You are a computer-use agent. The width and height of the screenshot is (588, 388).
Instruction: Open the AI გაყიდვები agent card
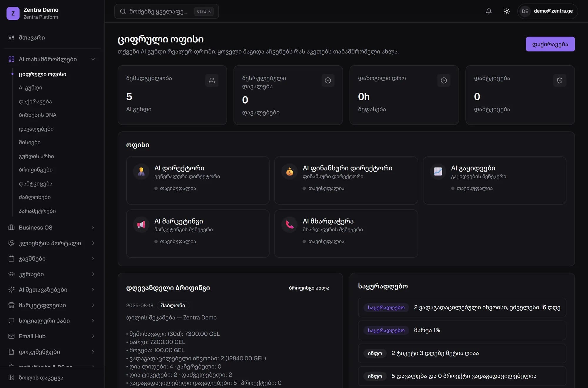[495, 180]
